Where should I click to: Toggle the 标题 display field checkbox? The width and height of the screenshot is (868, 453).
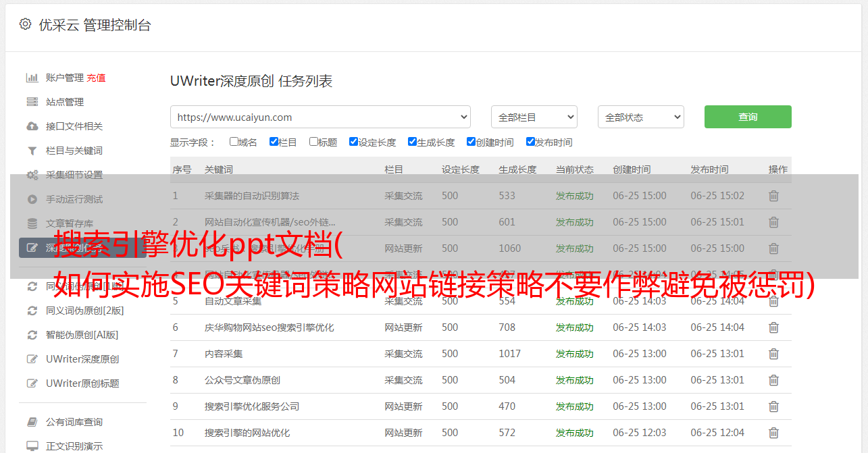coord(313,142)
